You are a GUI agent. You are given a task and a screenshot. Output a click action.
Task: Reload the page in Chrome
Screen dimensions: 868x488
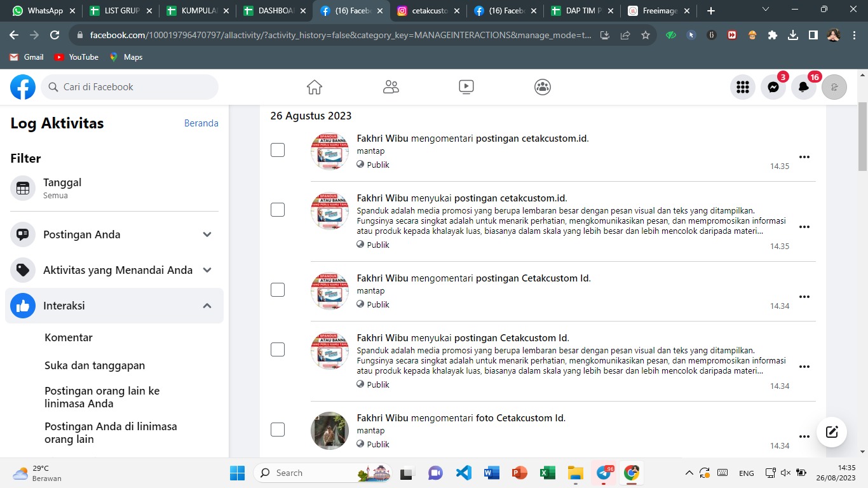[x=55, y=36]
